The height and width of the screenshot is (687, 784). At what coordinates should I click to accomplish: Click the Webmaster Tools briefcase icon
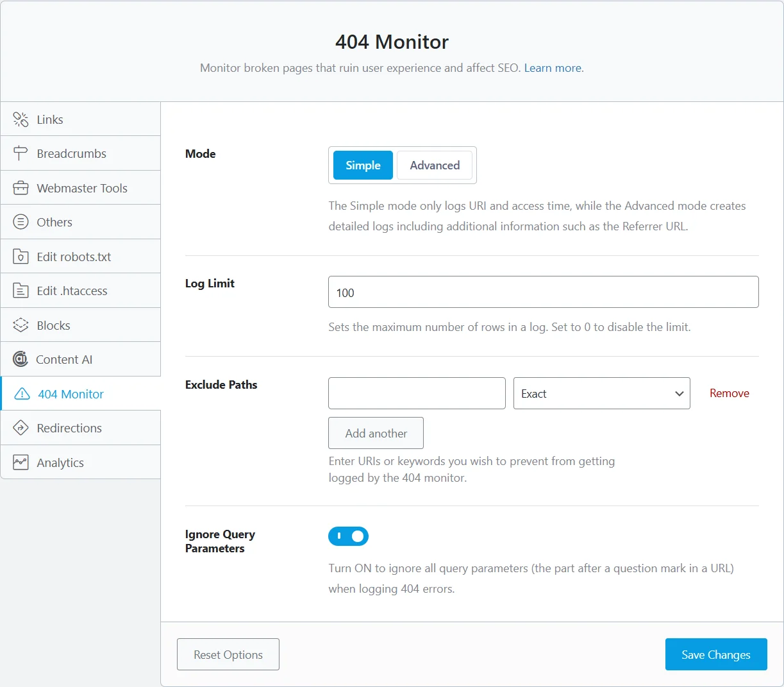click(x=21, y=188)
